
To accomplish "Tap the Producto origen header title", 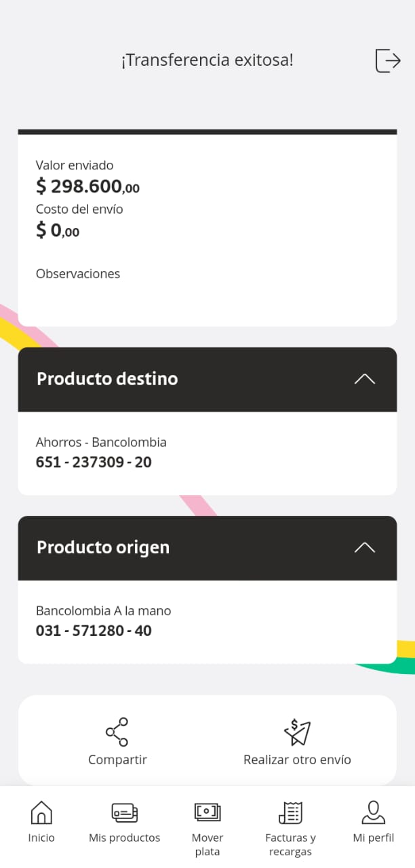I will (x=103, y=547).
